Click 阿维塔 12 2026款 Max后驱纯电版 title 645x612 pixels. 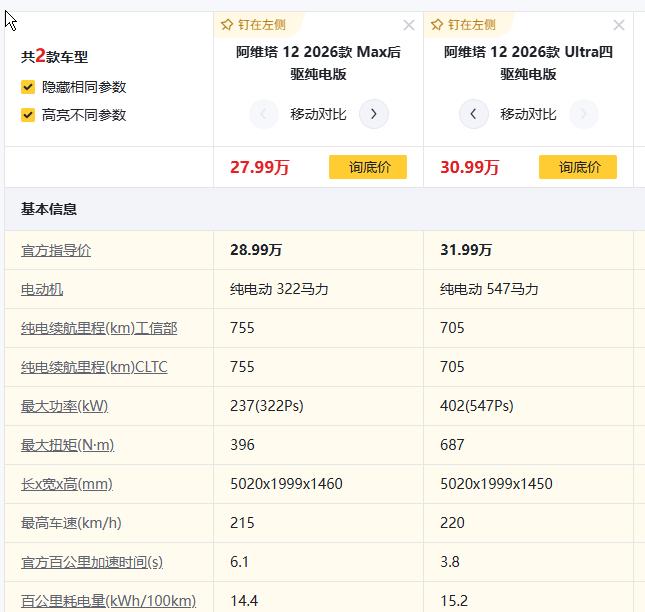click(318, 63)
